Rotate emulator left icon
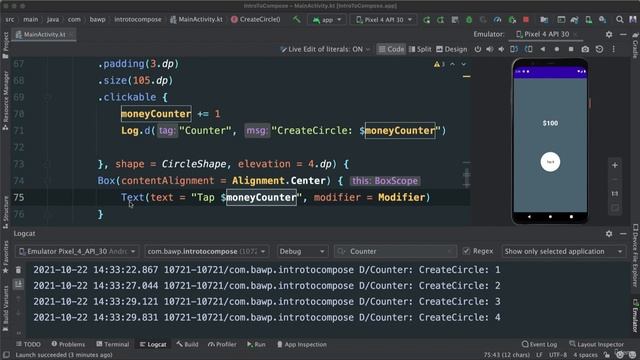This screenshot has height=360, width=640. pos(514,49)
